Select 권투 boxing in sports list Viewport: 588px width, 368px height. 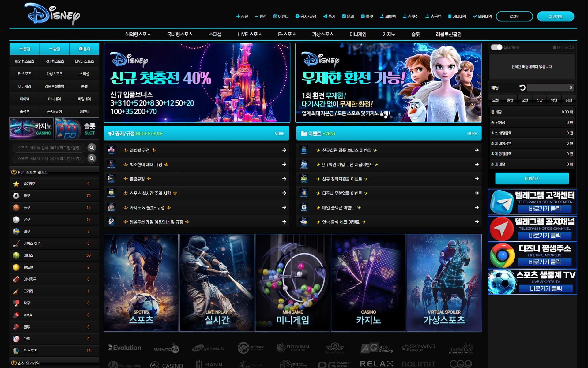point(54,327)
